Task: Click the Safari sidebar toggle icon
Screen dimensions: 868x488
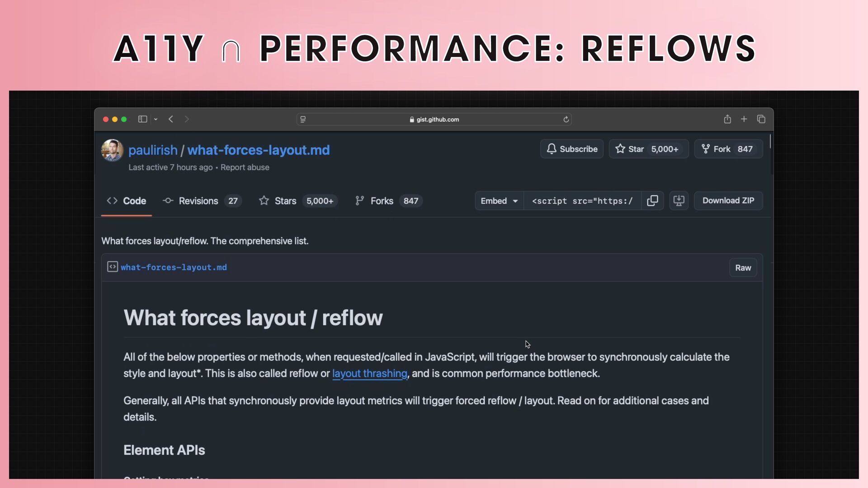Action: point(142,119)
